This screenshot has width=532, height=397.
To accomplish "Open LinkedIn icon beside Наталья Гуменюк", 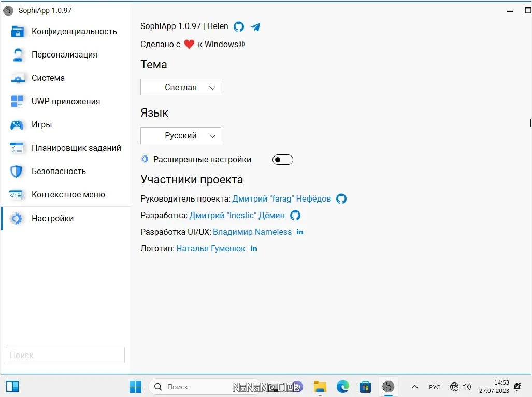I will [254, 248].
